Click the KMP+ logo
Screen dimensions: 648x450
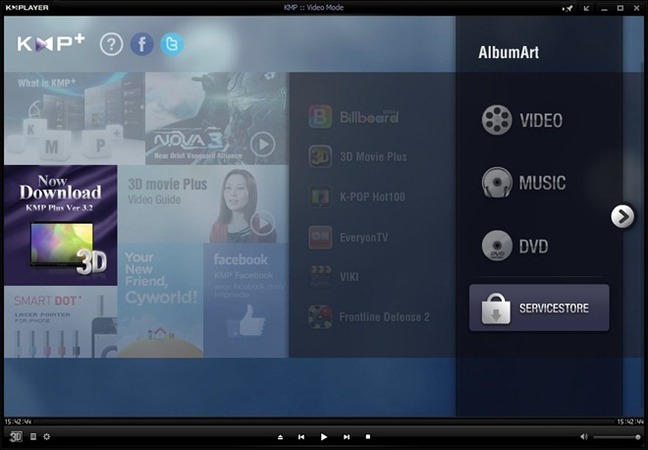click(51, 43)
